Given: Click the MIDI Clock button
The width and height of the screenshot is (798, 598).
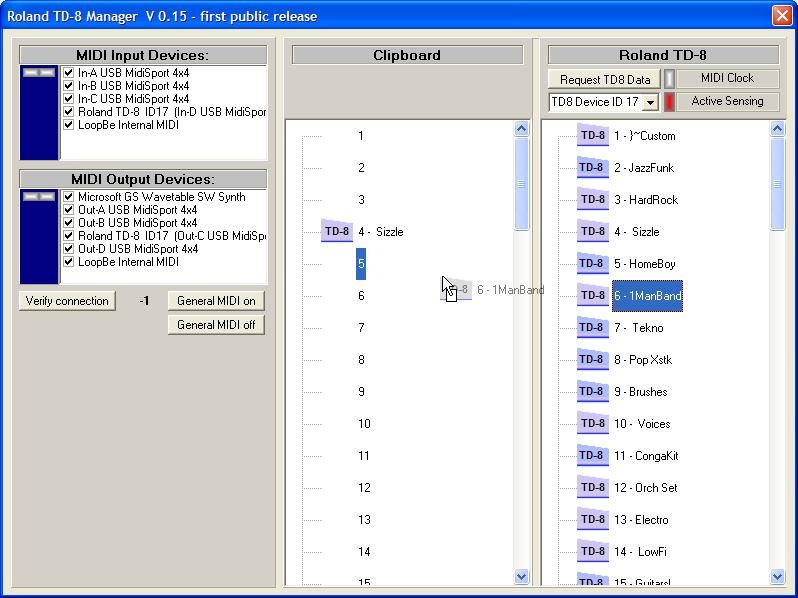Looking at the screenshot, I should (x=727, y=78).
